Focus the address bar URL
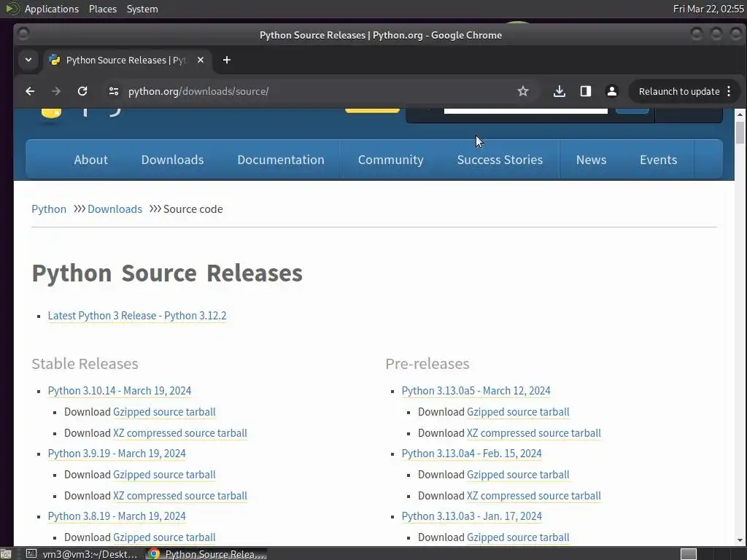 (198, 91)
